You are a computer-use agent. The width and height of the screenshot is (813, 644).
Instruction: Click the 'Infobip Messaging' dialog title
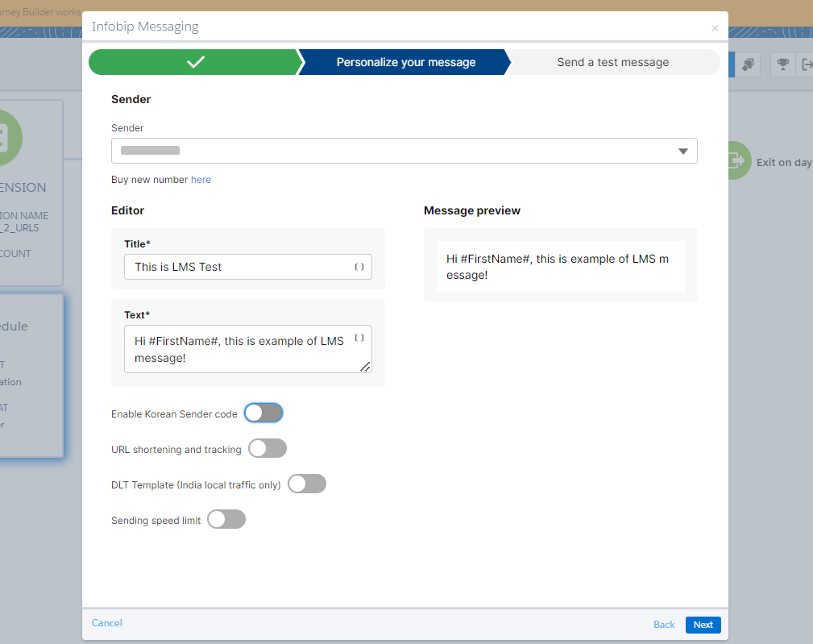(145, 27)
